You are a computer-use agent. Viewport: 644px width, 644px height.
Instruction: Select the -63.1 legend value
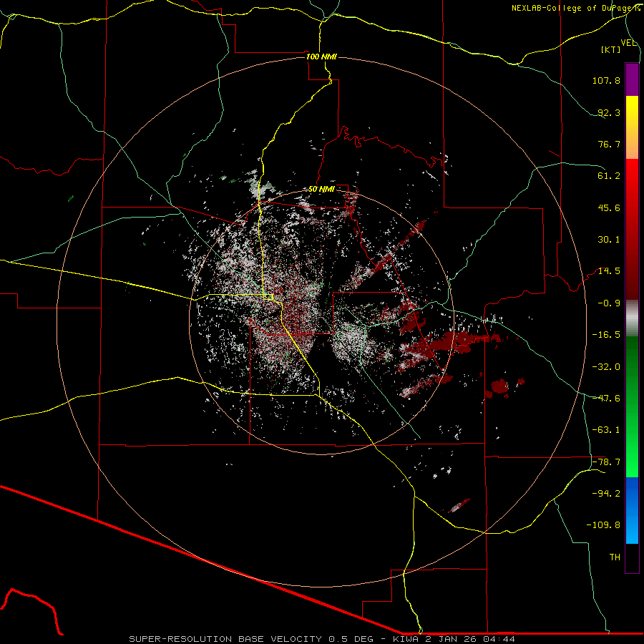[x=606, y=430]
